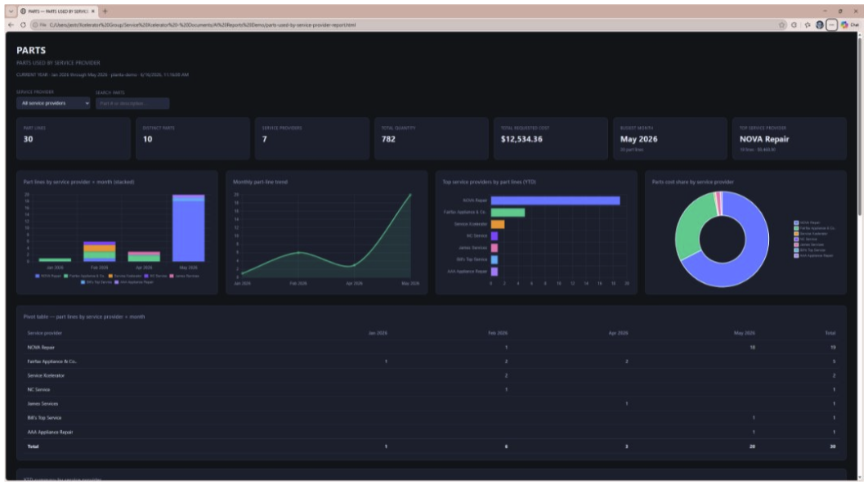Click the Service Xcelerator horizontal bar
The height and width of the screenshot is (485, 868).
point(498,224)
